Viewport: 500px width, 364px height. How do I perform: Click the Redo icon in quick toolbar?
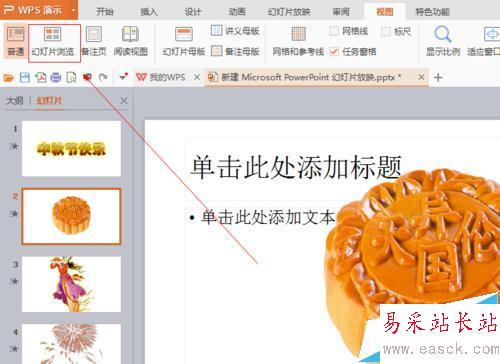tap(103, 77)
